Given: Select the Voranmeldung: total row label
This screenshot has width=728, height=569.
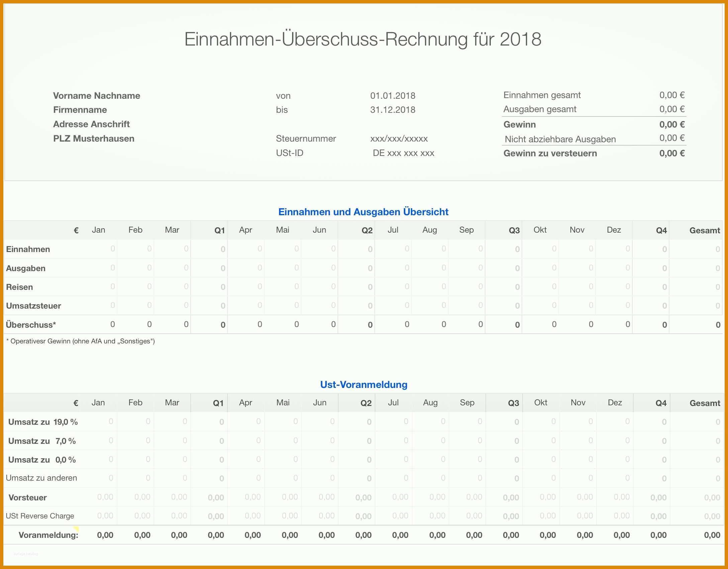Looking at the screenshot, I should tap(49, 535).
